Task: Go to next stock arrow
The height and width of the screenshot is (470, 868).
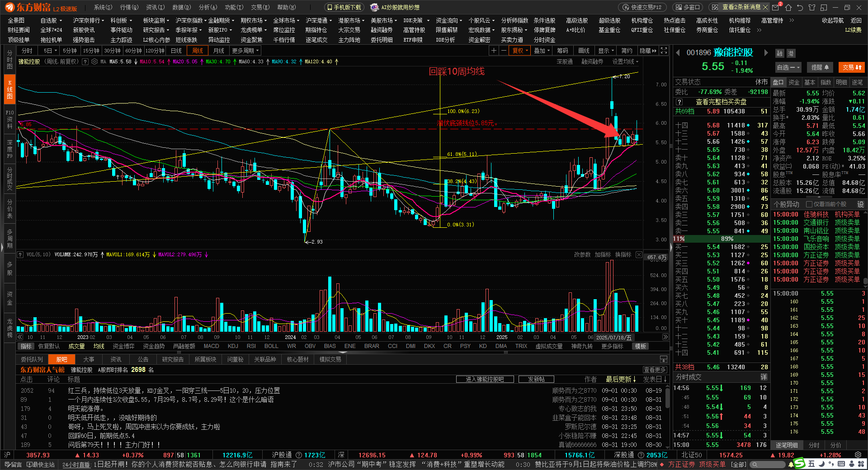Action: pos(766,53)
